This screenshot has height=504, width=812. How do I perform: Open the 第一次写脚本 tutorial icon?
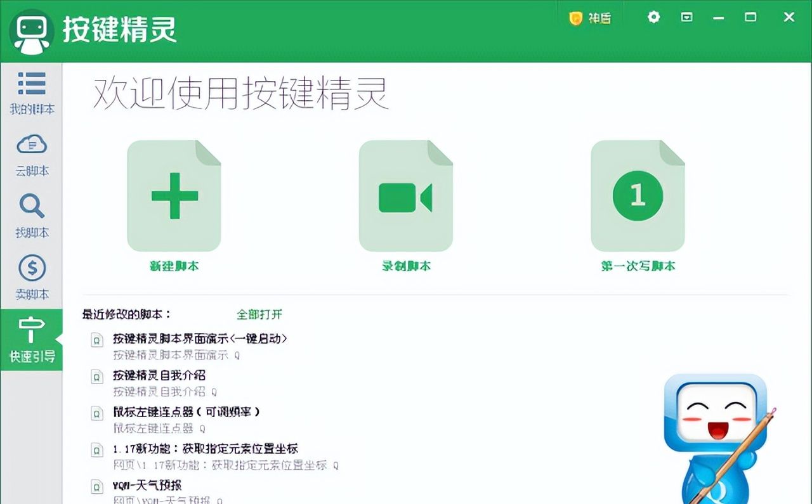click(x=638, y=195)
